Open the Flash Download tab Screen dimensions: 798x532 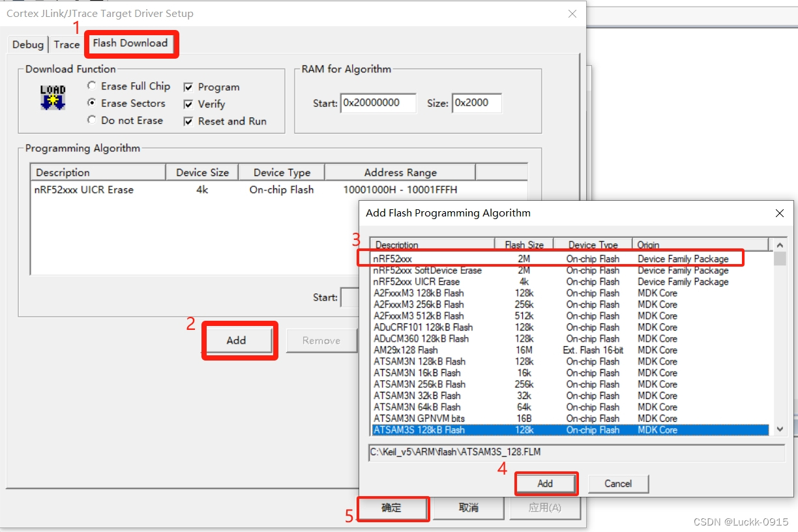click(130, 43)
